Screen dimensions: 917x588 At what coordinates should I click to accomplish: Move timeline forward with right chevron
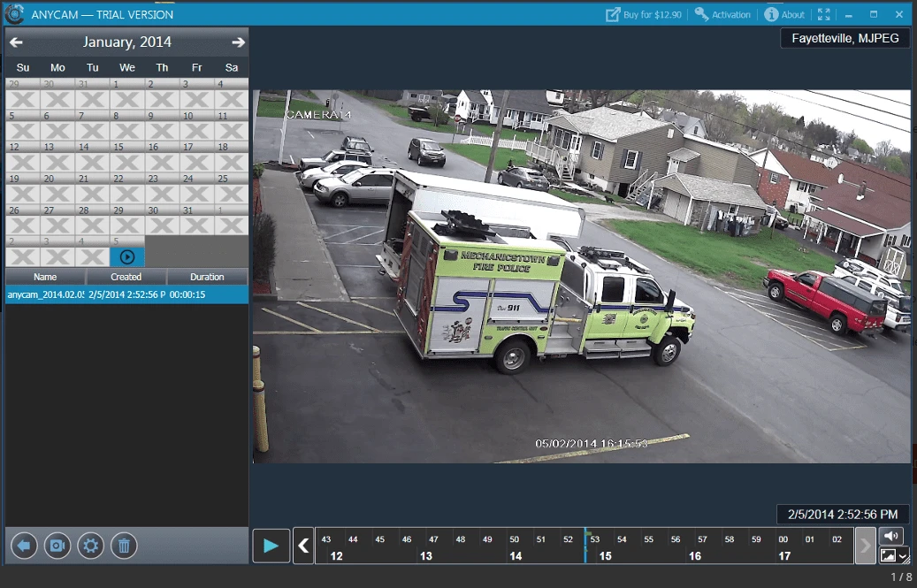865,546
